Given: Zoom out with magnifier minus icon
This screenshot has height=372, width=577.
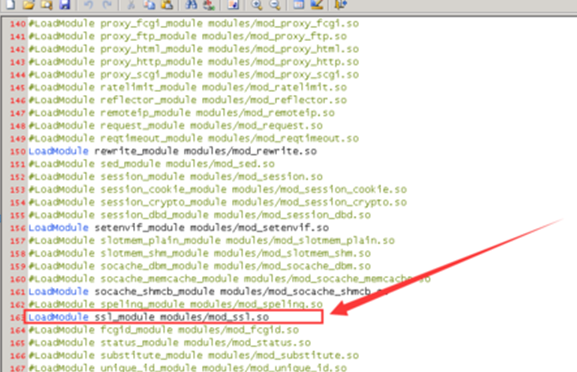Looking at the screenshot, I should click(x=275, y=4).
